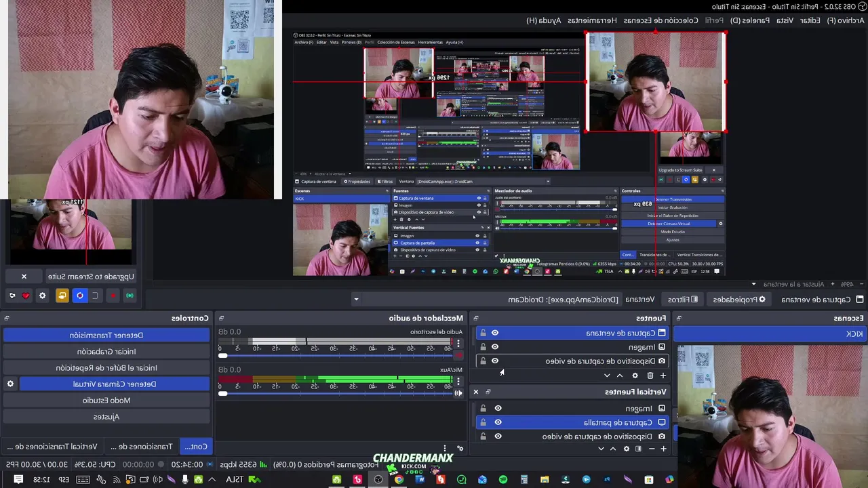This screenshot has height=488, width=868.
Task: Show hidden tray icons chevron in taskbar
Action: [x=212, y=479]
